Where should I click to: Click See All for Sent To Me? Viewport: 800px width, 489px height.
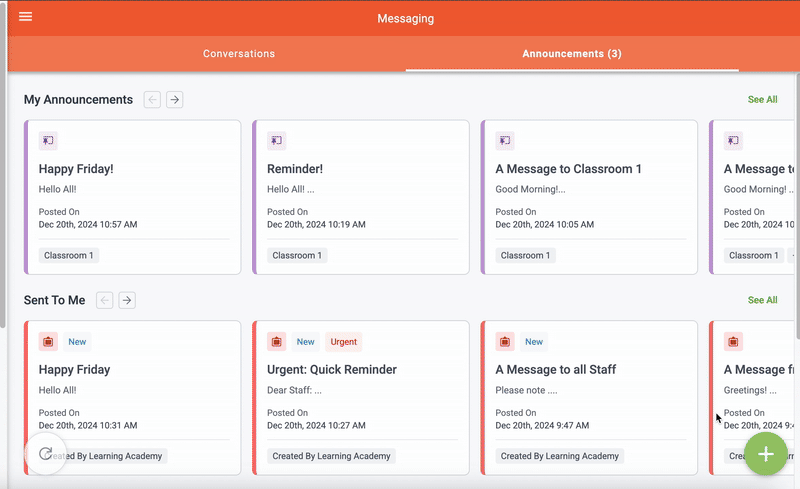(762, 300)
